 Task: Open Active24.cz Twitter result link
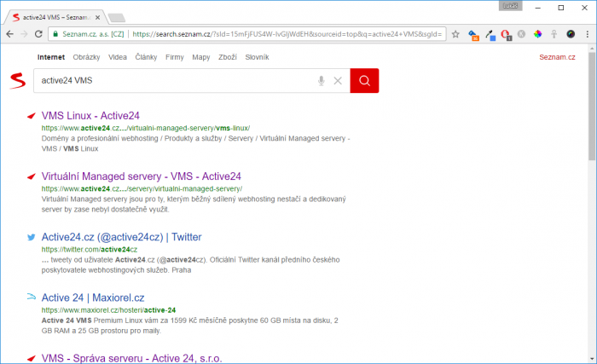click(121, 237)
